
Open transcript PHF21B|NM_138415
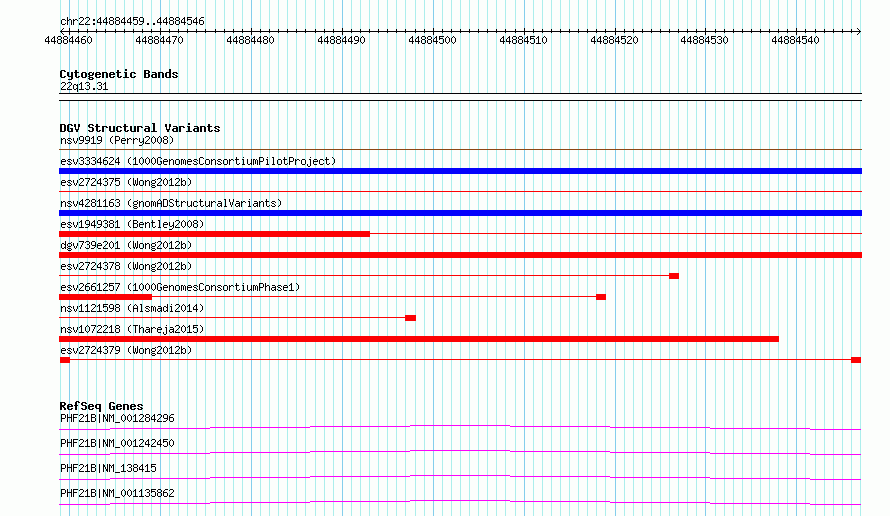(x=108, y=468)
